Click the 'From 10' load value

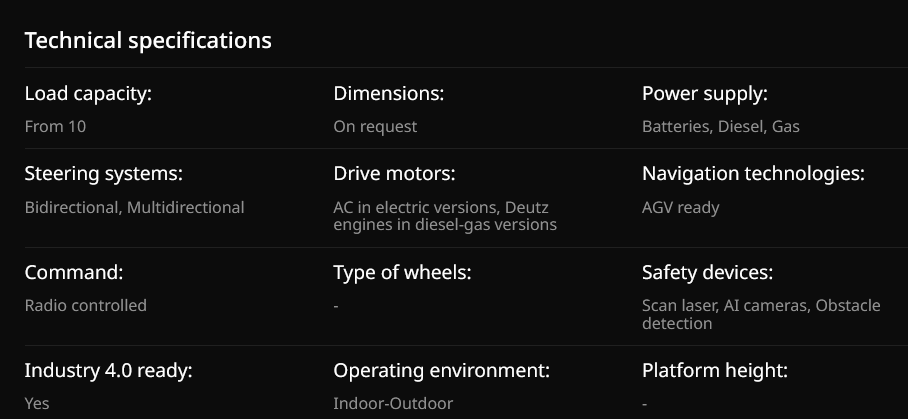(56, 127)
